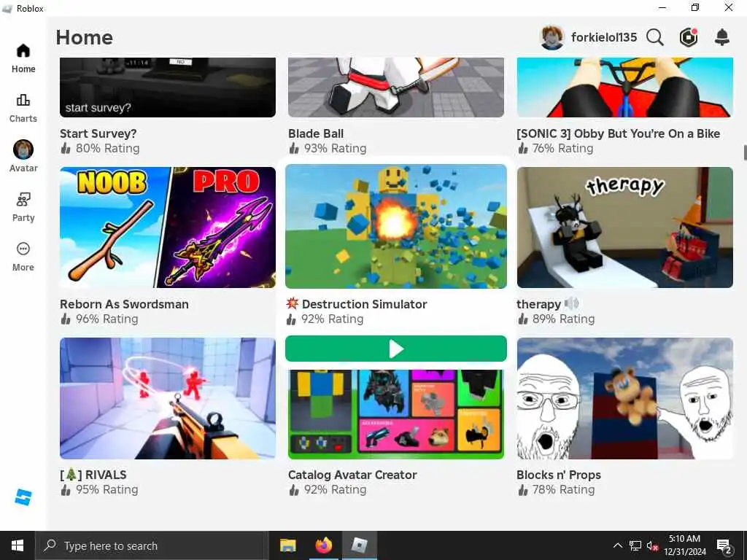Click the Reborn As Swordsman title
Viewport: 747px width, 560px height.
tap(124, 304)
